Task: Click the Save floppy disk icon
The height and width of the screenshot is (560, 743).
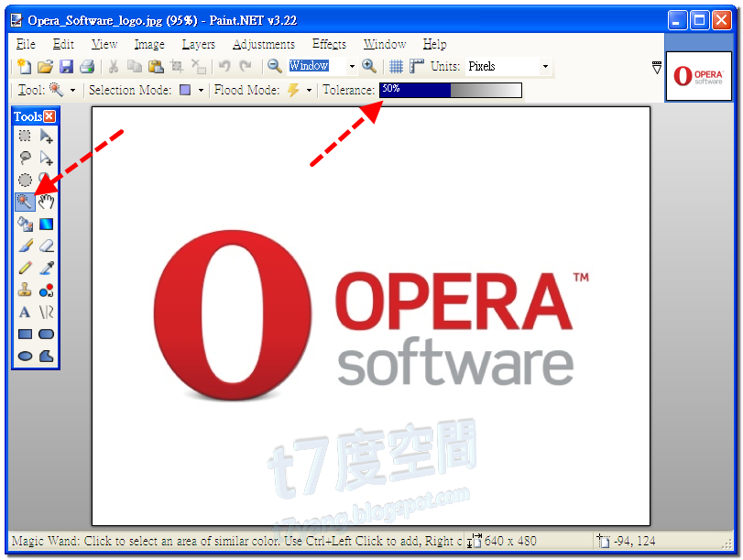Action: coord(66,66)
